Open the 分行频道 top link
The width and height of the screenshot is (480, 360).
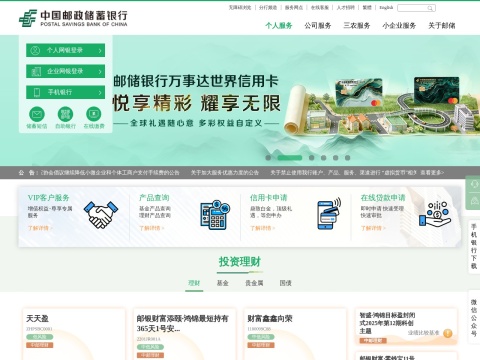(x=268, y=7)
